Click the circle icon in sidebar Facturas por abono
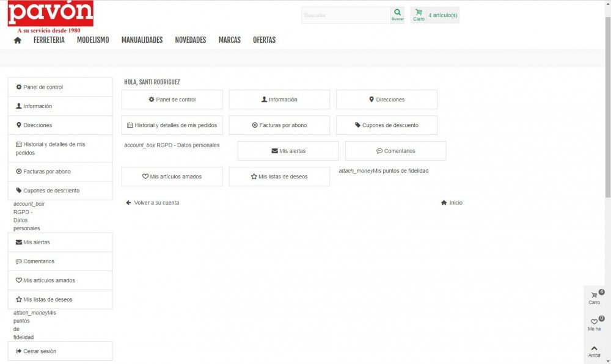 coord(19,171)
